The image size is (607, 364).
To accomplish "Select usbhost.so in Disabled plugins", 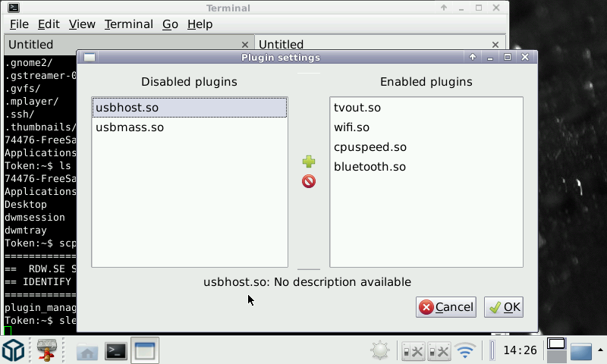I will pos(127,108).
